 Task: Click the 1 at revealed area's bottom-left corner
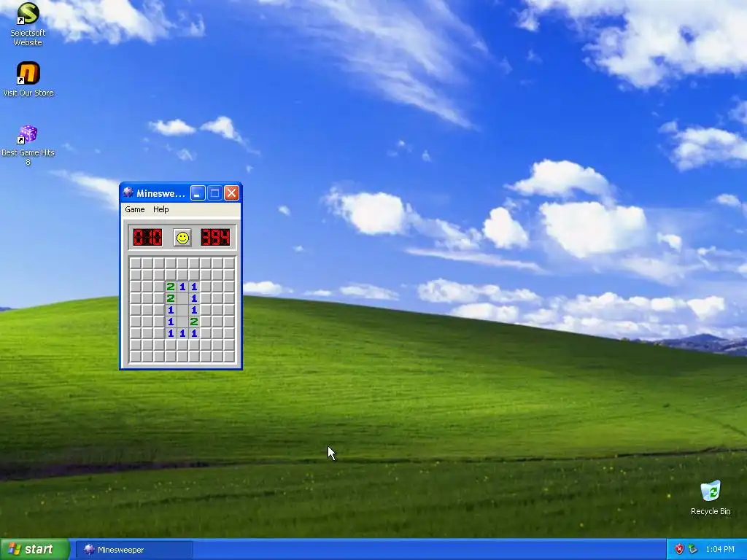[171, 333]
